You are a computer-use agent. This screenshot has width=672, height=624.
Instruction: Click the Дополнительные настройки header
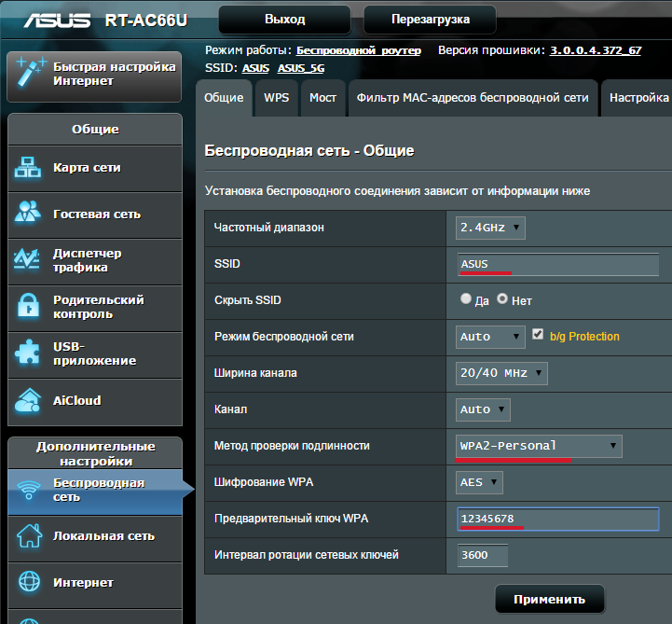(96, 453)
